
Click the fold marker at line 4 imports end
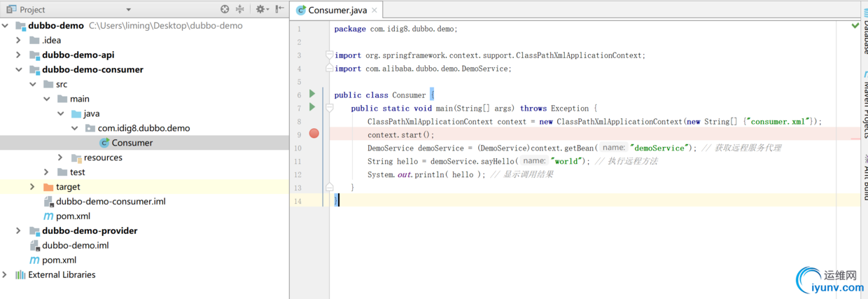pyautogui.click(x=329, y=69)
